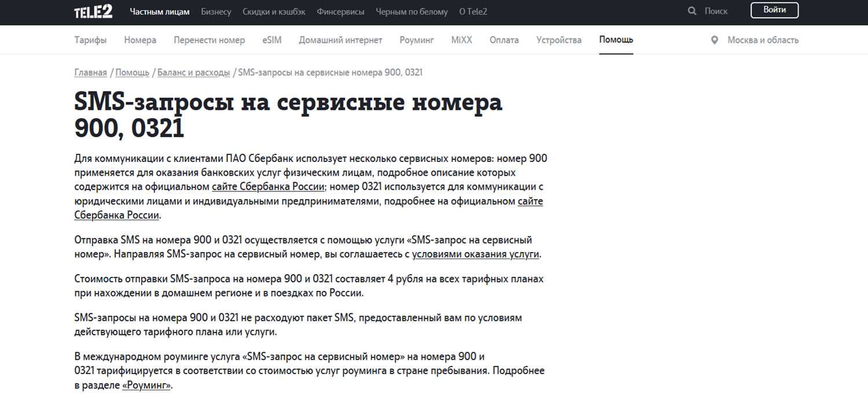Image resolution: width=868 pixels, height=414 pixels.
Task: Open the Устройства tab
Action: (559, 40)
